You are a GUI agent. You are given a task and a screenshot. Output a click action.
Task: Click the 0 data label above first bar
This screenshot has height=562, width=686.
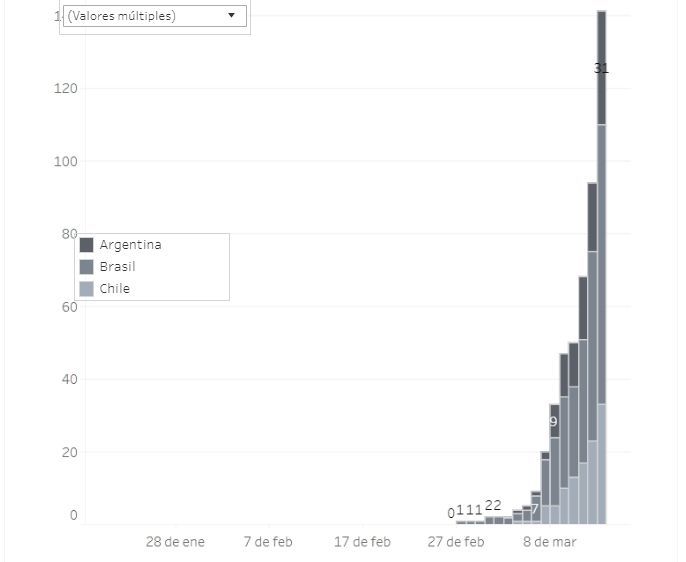click(x=451, y=513)
